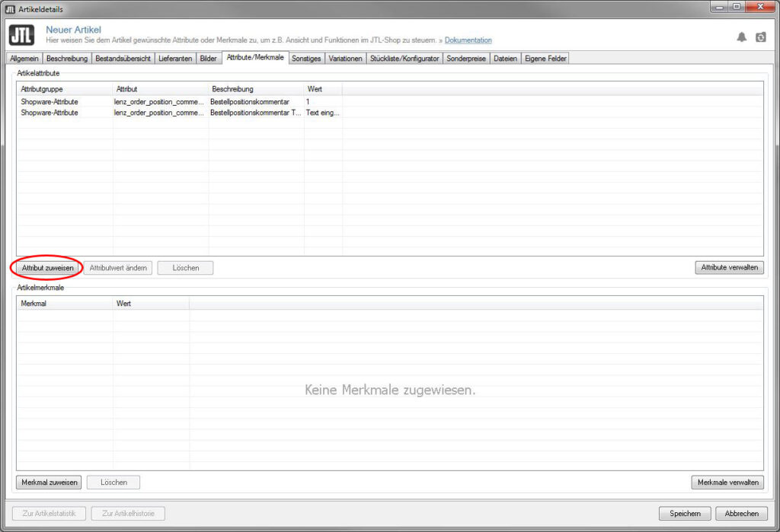
Task: Click the Merkmal zuweisen button
Action: pyautogui.click(x=49, y=483)
